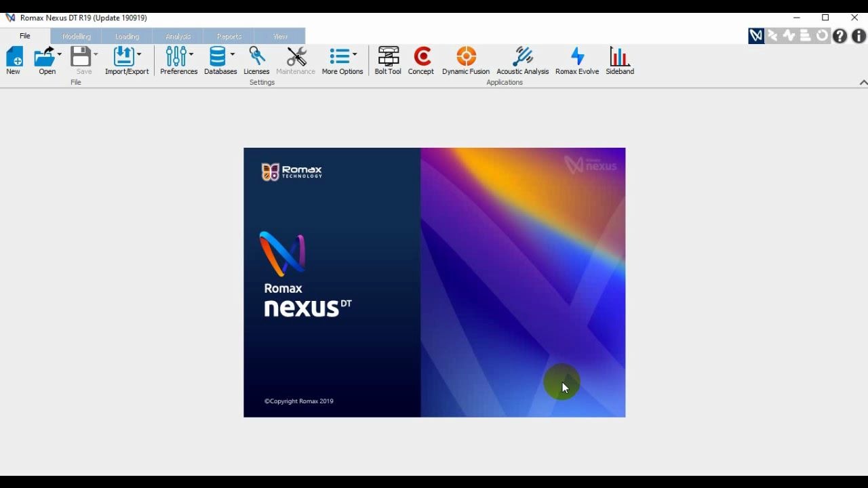Expand the Save dropdown arrow
The width and height of the screenshot is (868, 488).
(96, 54)
